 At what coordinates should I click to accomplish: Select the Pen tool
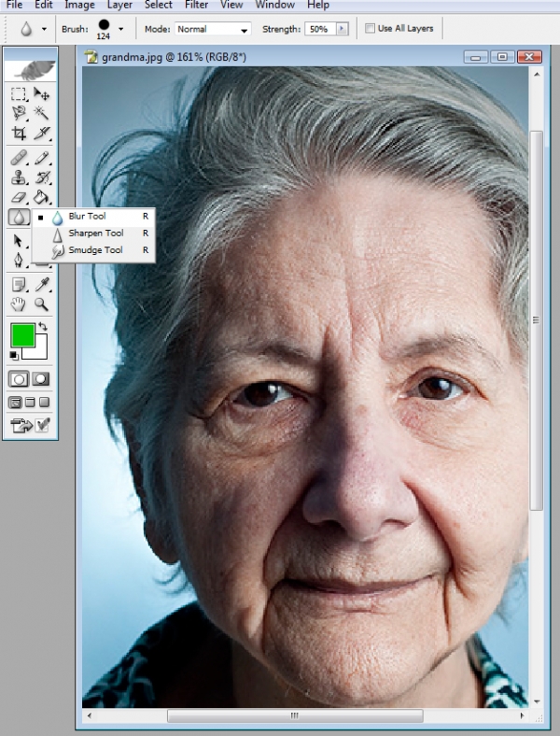pyautogui.click(x=19, y=260)
